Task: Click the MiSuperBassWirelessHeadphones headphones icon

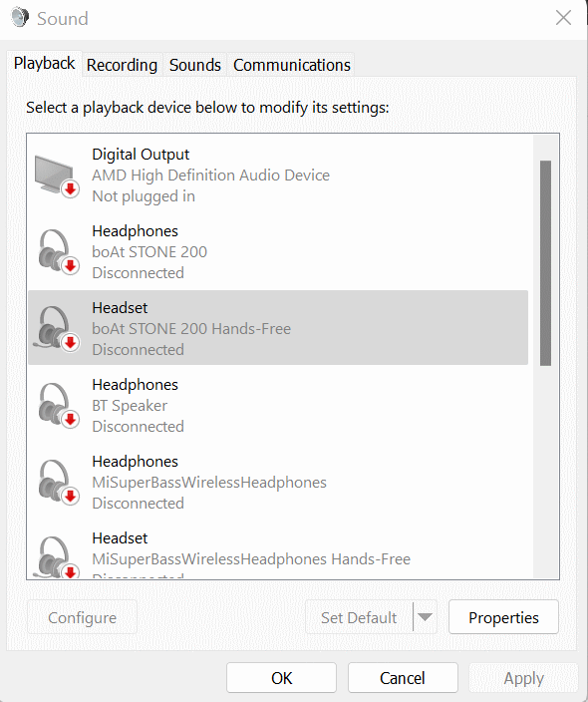Action: coord(57,483)
